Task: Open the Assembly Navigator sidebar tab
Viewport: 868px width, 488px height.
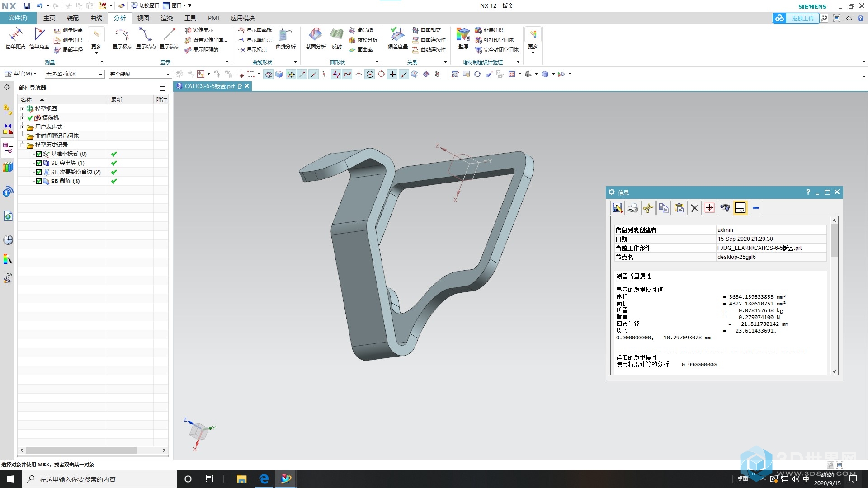Action: 8,110
